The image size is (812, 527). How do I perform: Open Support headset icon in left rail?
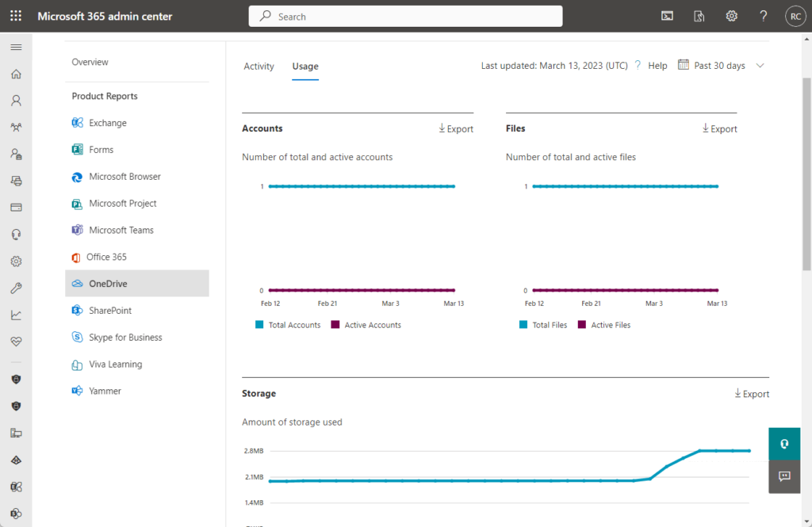tap(16, 235)
